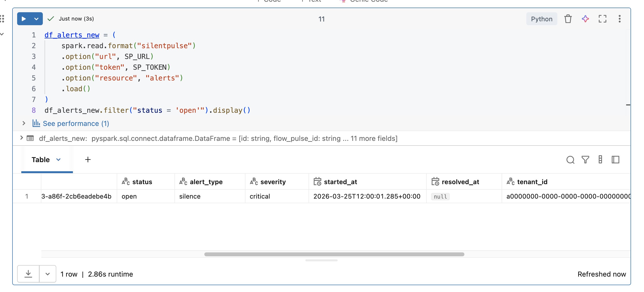The height and width of the screenshot is (292, 644).
Task: Select the id cell ending 2cb6eadebe4b
Action: pos(79,196)
